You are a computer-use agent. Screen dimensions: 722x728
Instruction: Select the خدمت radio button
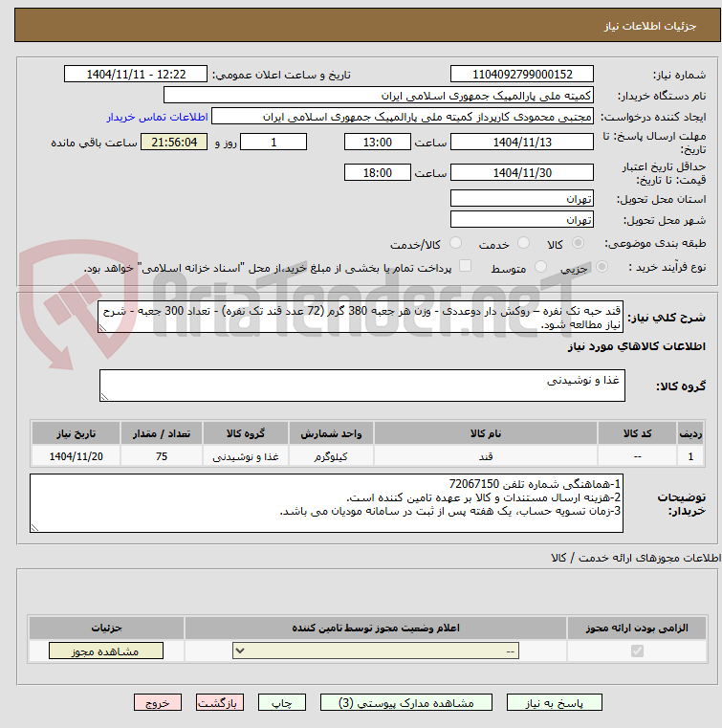tap(523, 243)
